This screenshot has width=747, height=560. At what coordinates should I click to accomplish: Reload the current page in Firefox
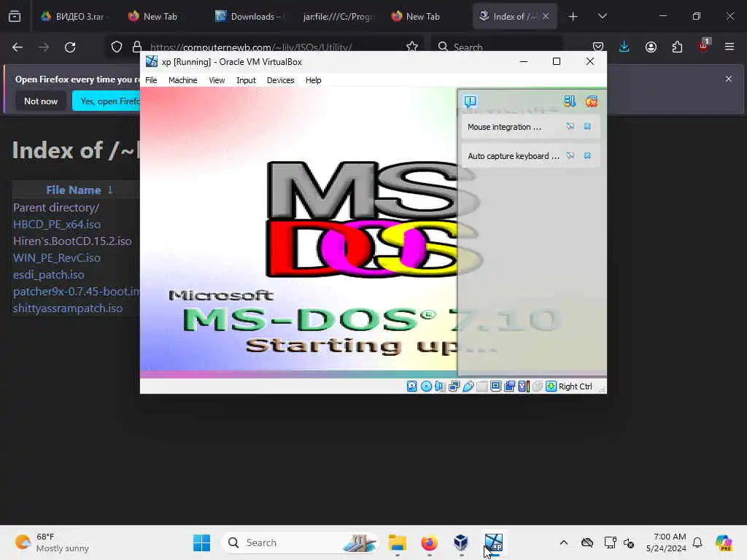(70, 47)
